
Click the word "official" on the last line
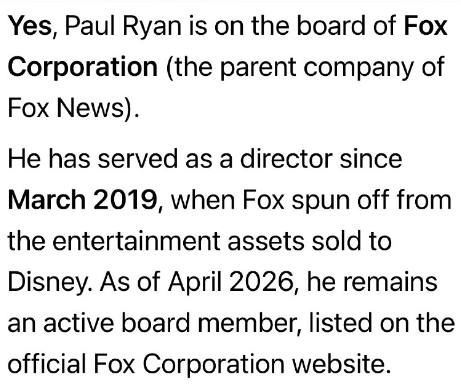[x=46, y=364]
